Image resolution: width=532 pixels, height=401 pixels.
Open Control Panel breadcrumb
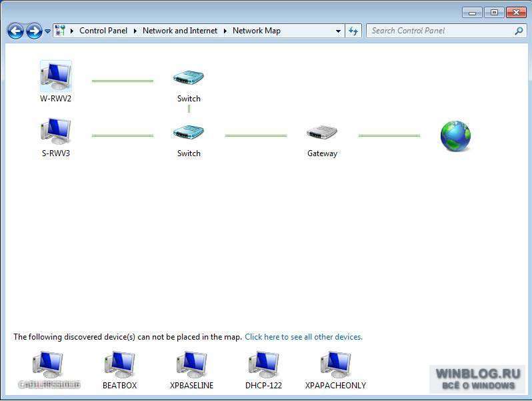point(103,31)
